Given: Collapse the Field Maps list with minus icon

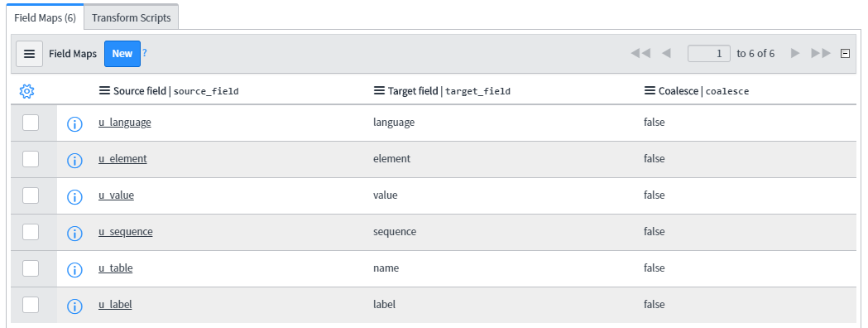Looking at the screenshot, I should pos(845,54).
